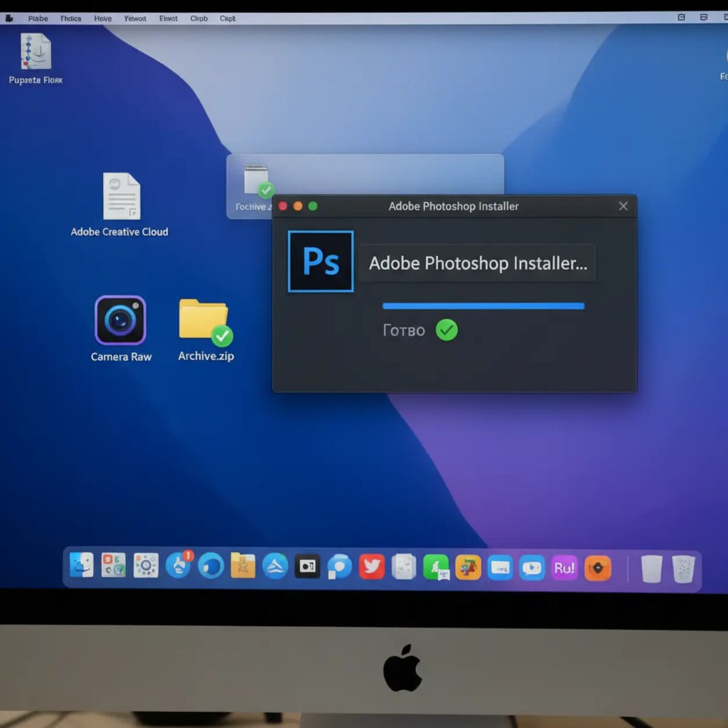Screen dimensions: 728x728
Task: Click the first status icon in menu bar
Action: (x=681, y=18)
